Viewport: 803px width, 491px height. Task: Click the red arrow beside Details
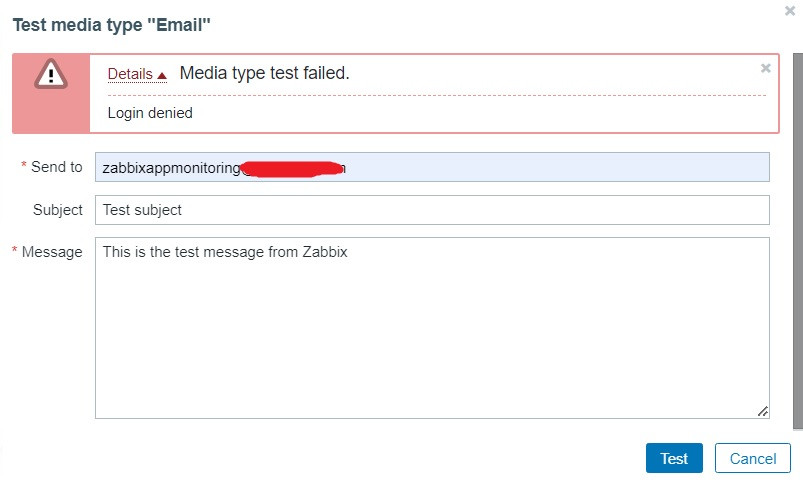click(x=162, y=75)
